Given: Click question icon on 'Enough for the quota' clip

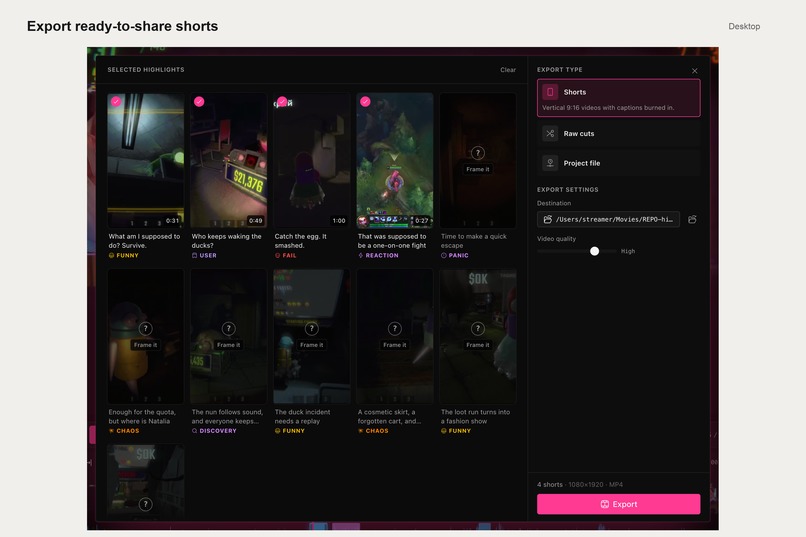Looking at the screenshot, I should click(145, 328).
